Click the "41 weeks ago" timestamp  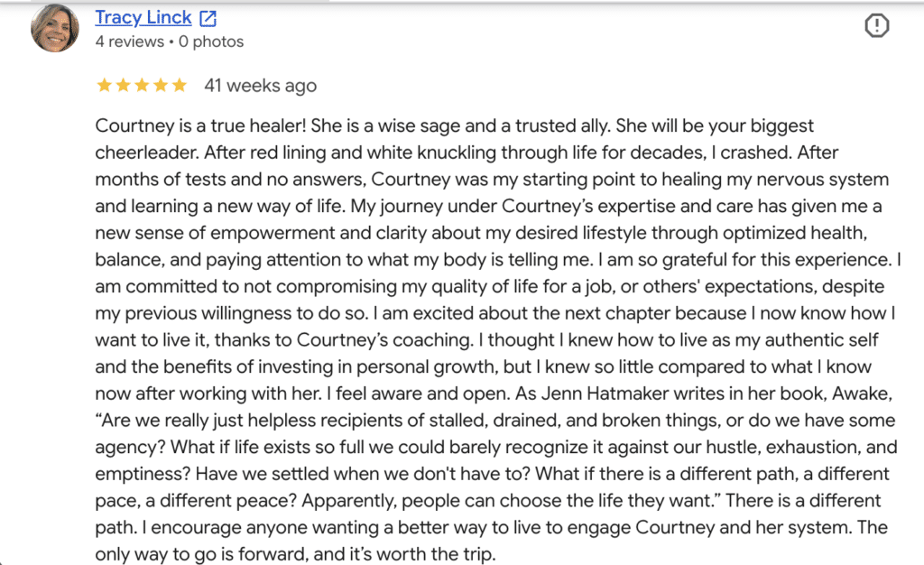[261, 86]
